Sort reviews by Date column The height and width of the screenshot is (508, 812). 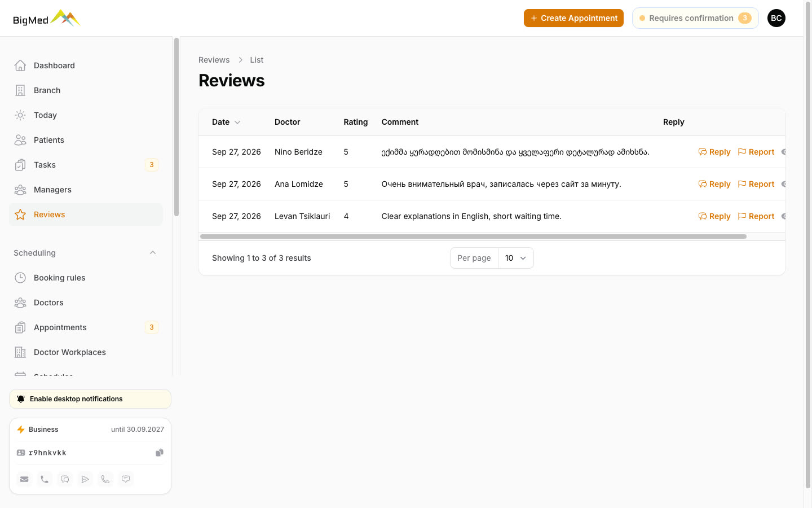point(226,122)
